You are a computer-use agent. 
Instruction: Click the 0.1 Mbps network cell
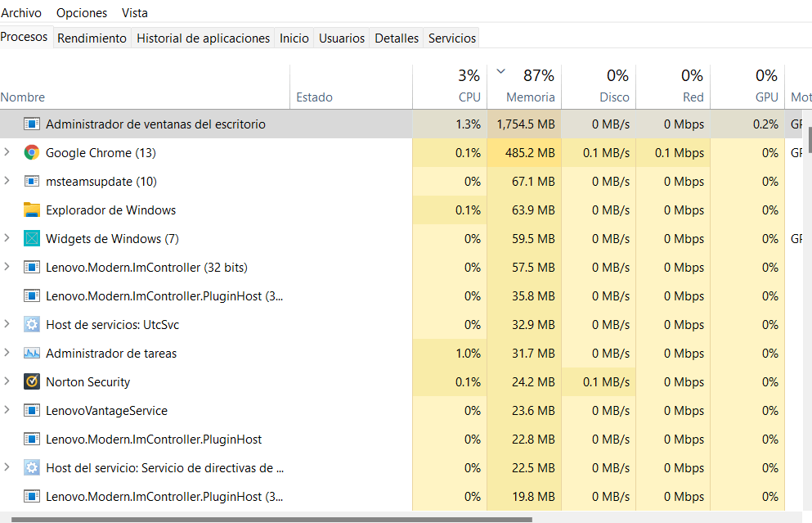(673, 152)
